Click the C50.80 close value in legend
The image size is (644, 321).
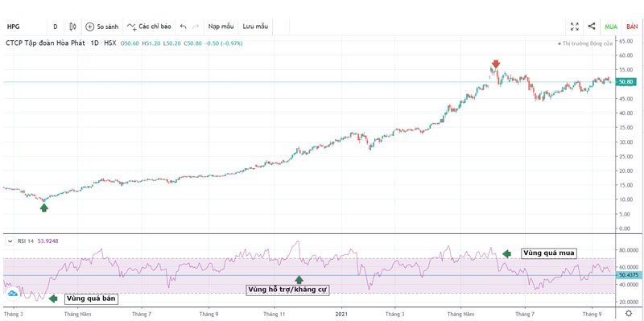(192, 43)
